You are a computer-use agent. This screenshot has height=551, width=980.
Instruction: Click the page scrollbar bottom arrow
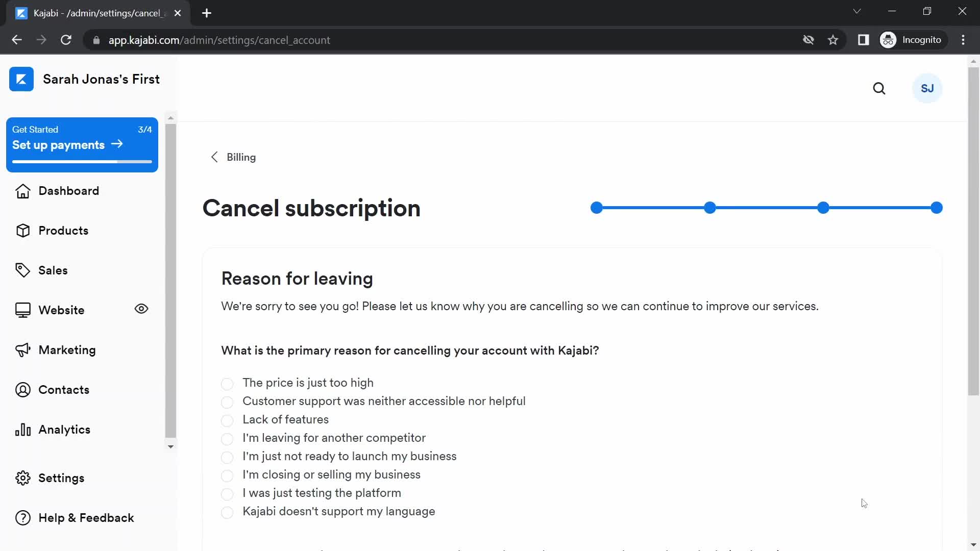(973, 545)
